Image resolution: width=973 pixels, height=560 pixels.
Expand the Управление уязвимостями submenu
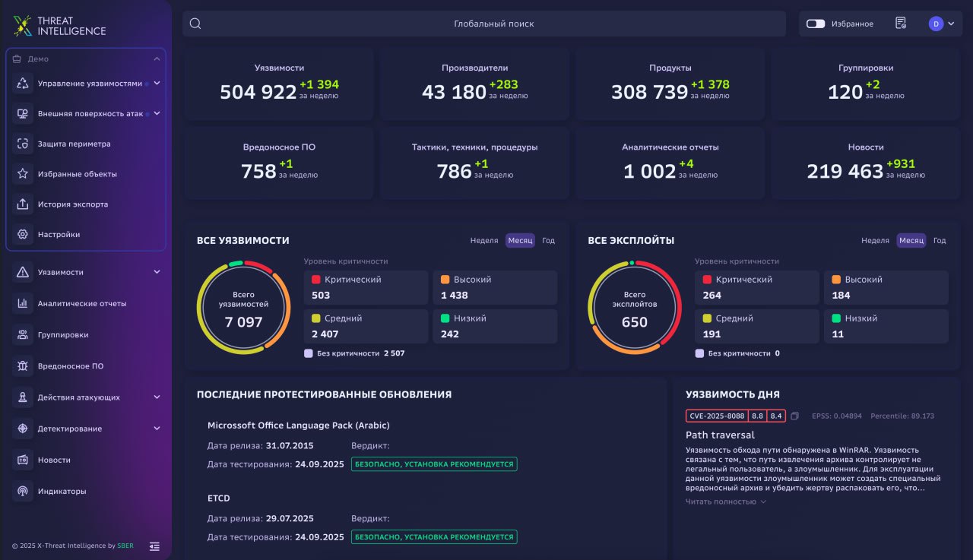tap(157, 83)
